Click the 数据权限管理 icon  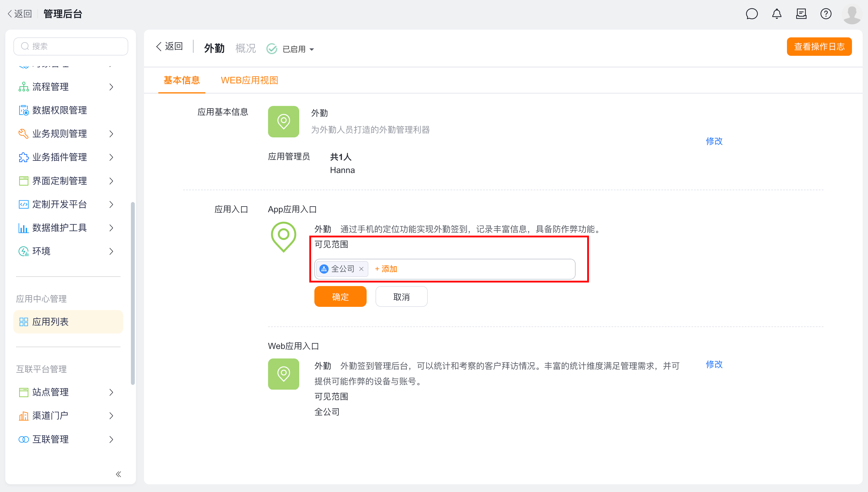[x=24, y=110]
